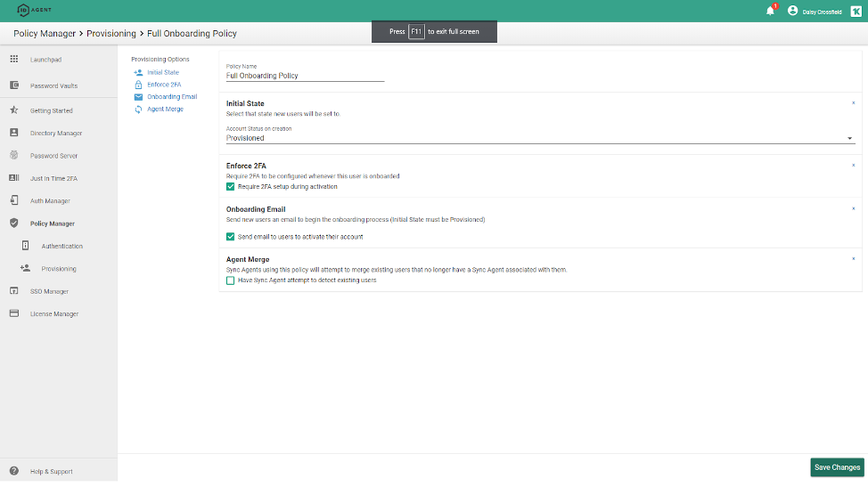Click the Policy Manager shield icon
868x487 pixels.
[x=14, y=223]
